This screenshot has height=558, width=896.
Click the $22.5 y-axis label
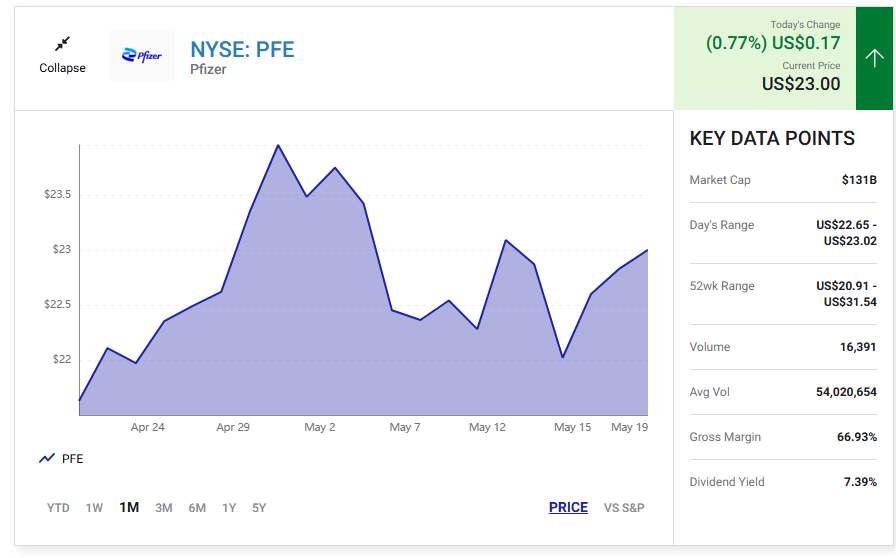(x=58, y=304)
